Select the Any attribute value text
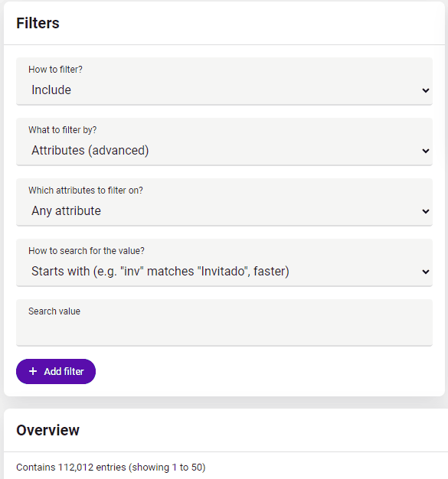Viewport: 448px width, 479px height. (x=66, y=211)
